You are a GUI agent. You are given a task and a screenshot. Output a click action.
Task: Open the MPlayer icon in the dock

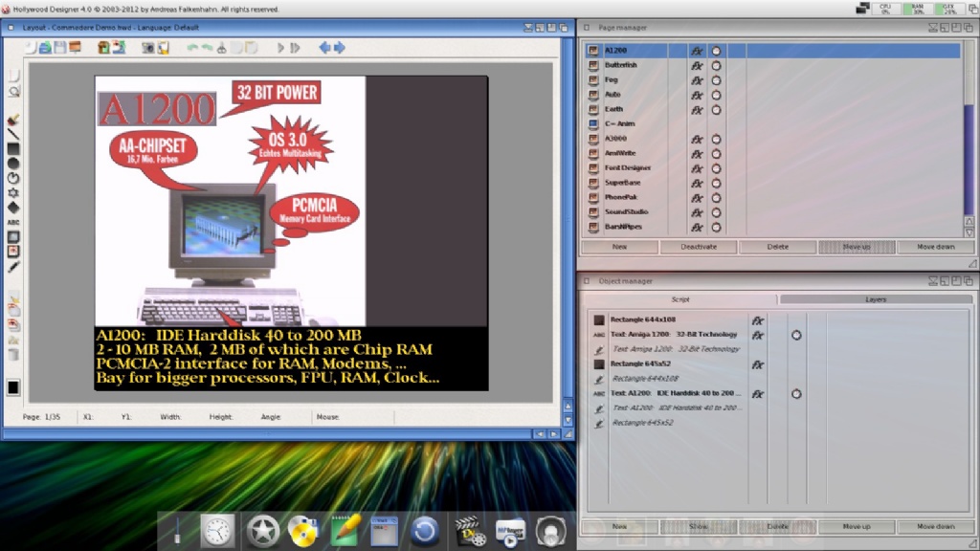tap(510, 532)
